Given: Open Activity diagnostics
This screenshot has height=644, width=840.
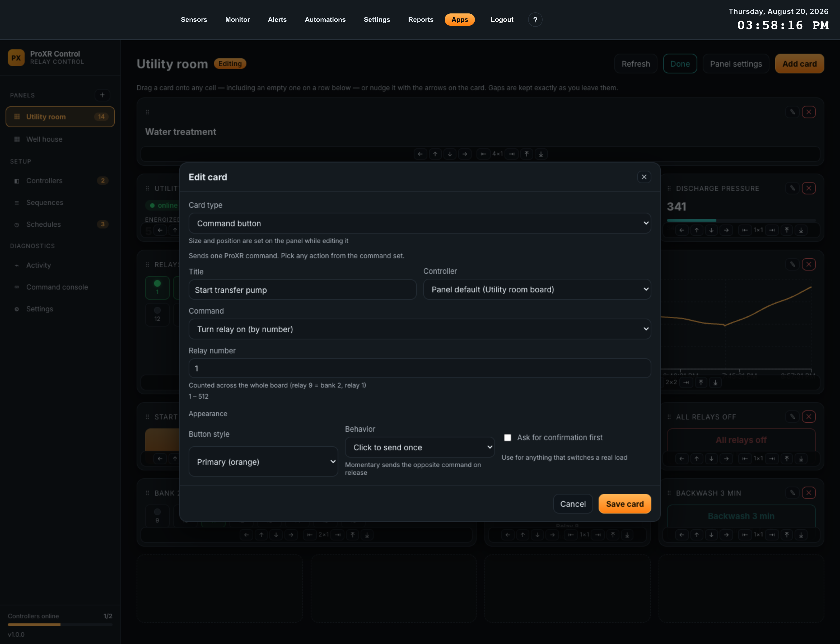Looking at the screenshot, I should [60, 265].
